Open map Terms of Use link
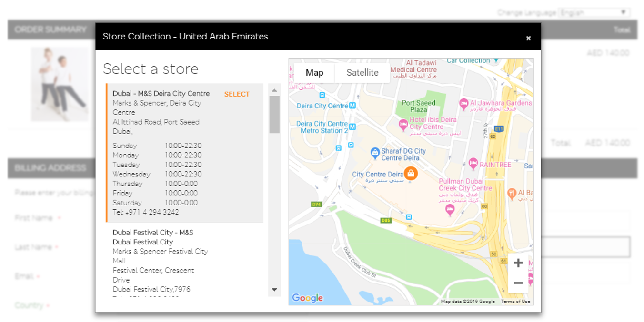The height and width of the screenshot is (322, 644). point(515,302)
